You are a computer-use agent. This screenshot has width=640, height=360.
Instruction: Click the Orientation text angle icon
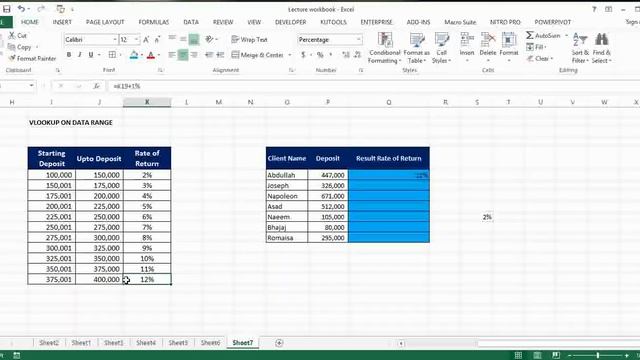point(209,40)
